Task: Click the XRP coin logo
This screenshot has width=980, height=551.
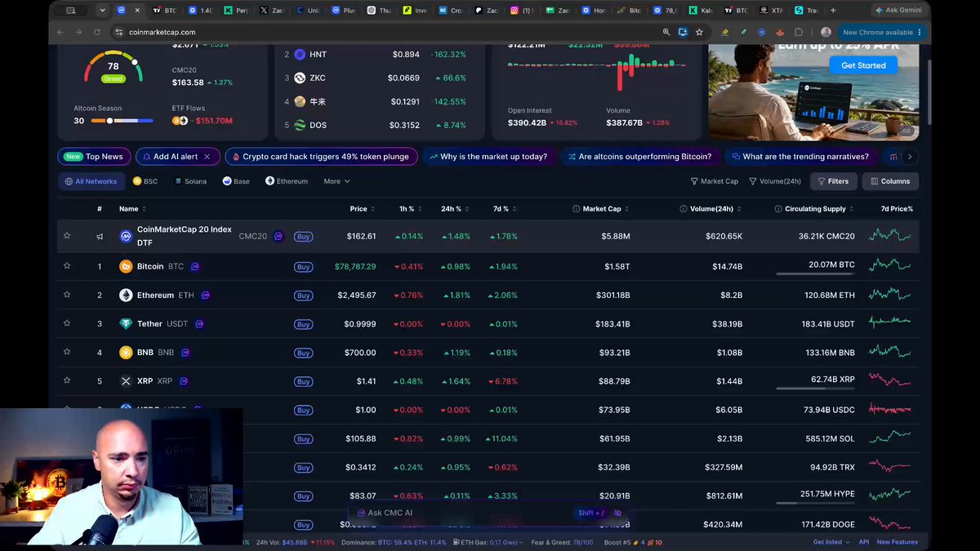Action: [126, 381]
